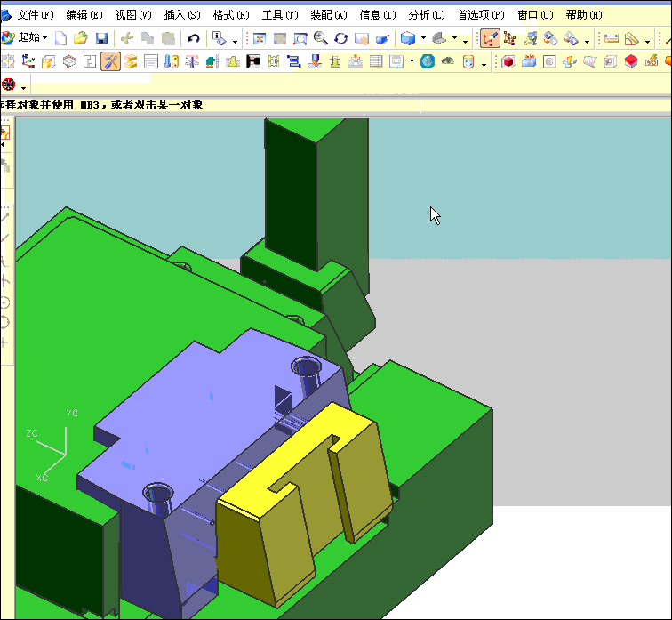
Task: Fit the view to the window
Action: [260, 39]
